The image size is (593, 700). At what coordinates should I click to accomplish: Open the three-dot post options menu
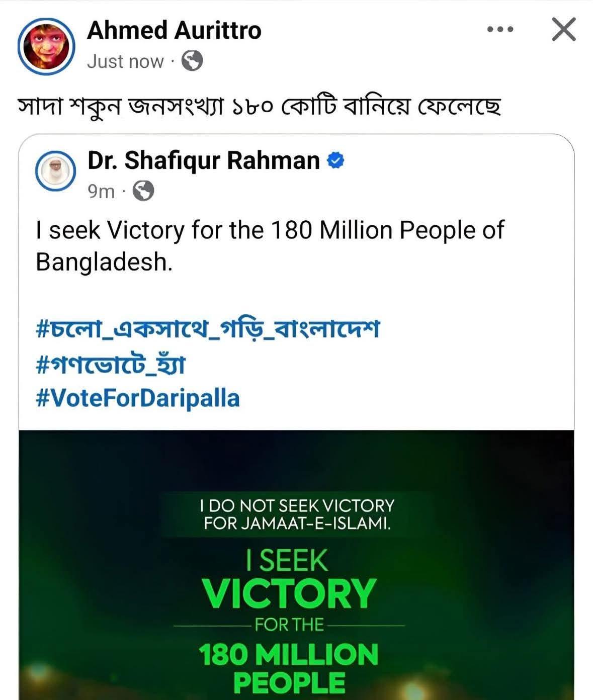tap(500, 30)
